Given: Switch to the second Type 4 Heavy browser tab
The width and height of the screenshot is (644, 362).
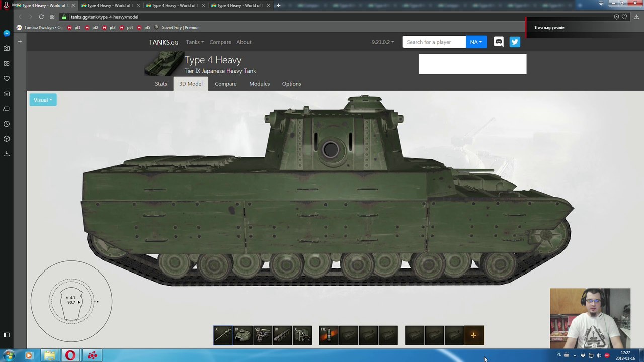Looking at the screenshot, I should (109, 5).
